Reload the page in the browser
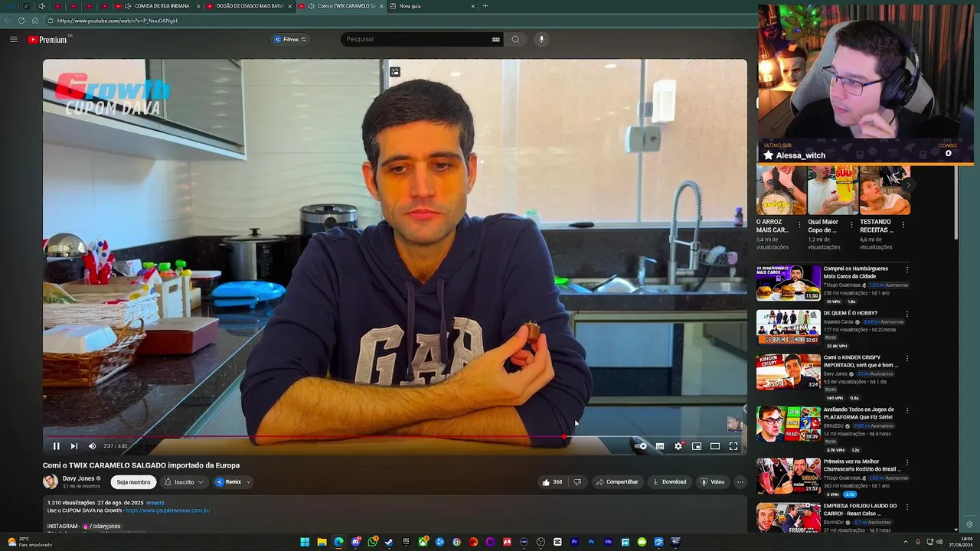Screen dimensions: 980x551 pos(21,21)
